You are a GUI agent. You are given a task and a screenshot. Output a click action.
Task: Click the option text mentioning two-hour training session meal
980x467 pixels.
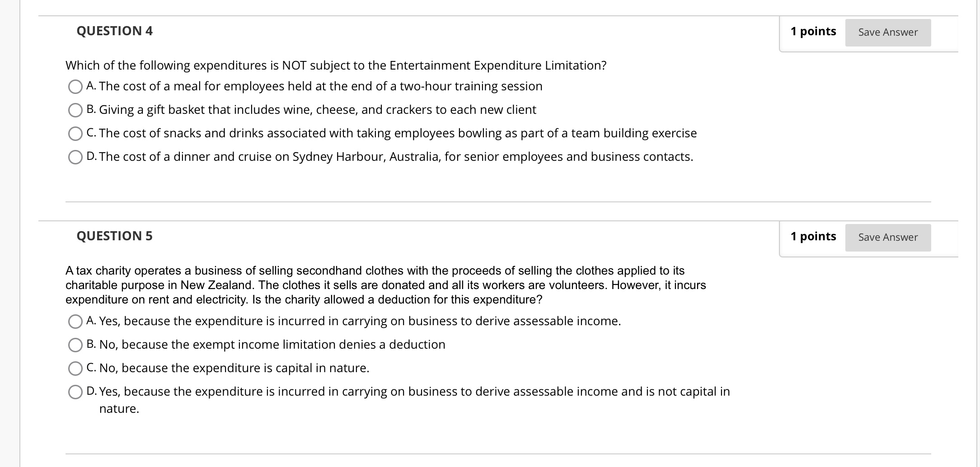(x=314, y=86)
